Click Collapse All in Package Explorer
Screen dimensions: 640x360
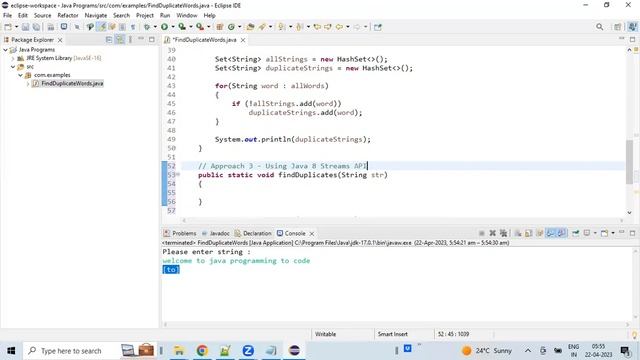[109, 39]
